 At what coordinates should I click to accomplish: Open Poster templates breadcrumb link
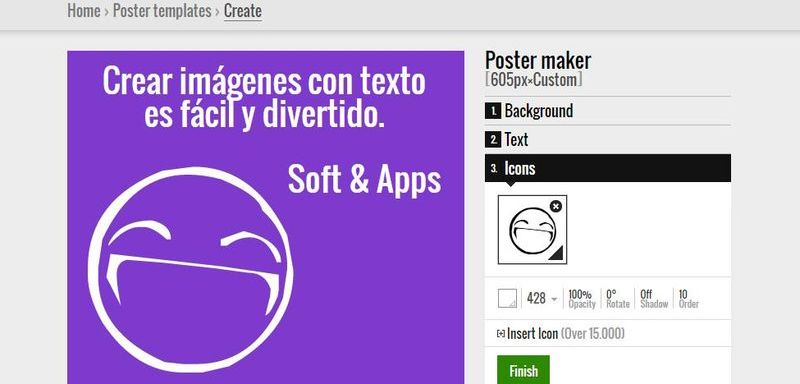162,11
